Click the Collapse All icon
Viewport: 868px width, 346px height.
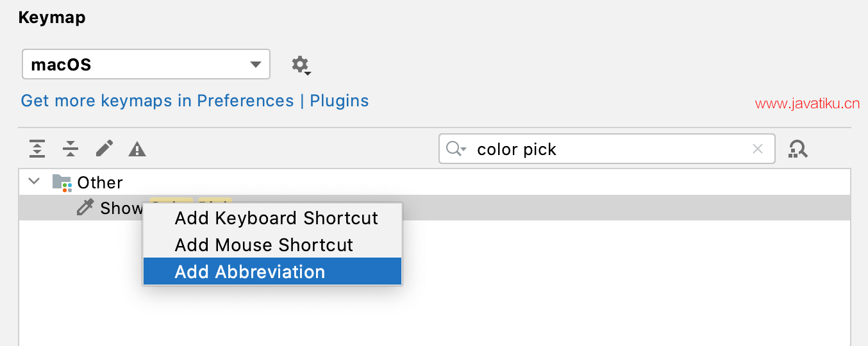tap(71, 149)
